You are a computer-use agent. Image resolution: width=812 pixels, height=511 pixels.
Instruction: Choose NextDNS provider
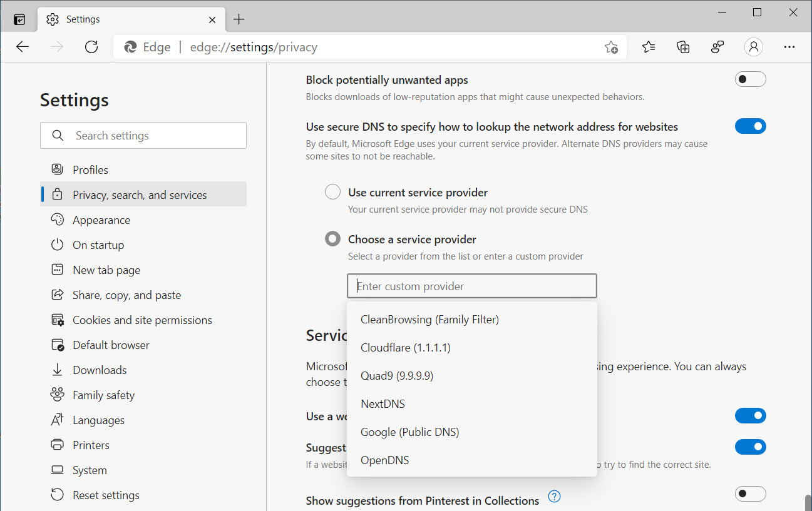click(x=472, y=403)
